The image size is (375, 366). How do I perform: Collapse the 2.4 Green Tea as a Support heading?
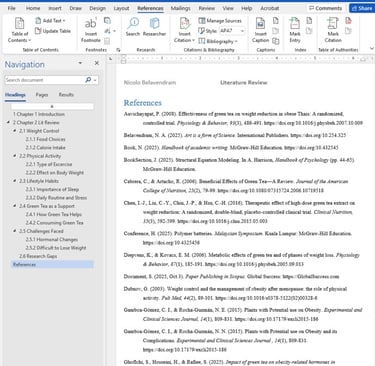point(15,206)
